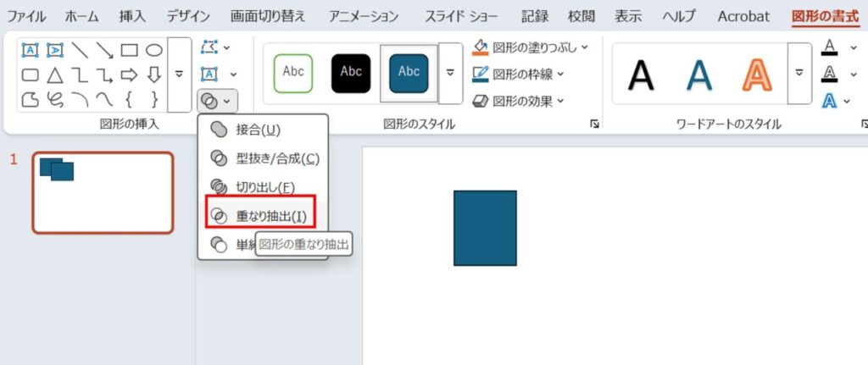Choose 型抜き/合成(C) from merge menu
The height and width of the screenshot is (365, 868).
264,159
